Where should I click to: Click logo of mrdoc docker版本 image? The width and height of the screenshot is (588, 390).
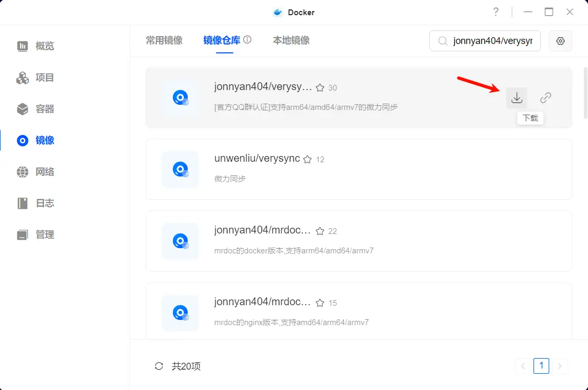click(x=180, y=241)
